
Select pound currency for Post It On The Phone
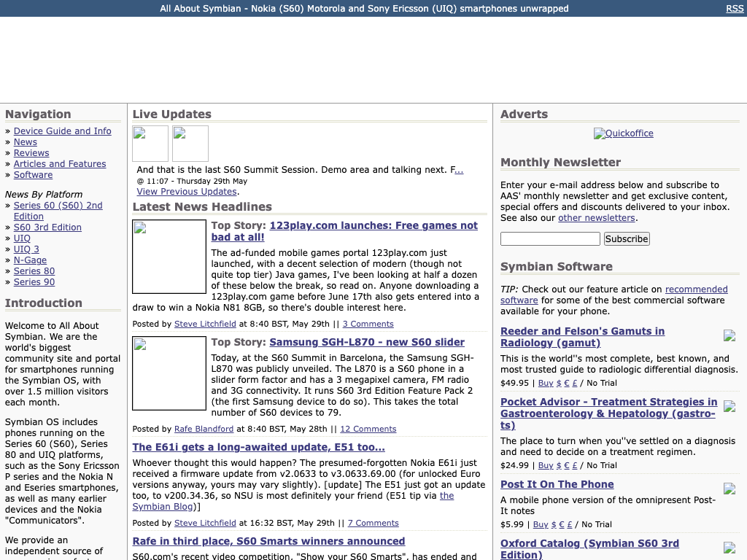(569, 524)
